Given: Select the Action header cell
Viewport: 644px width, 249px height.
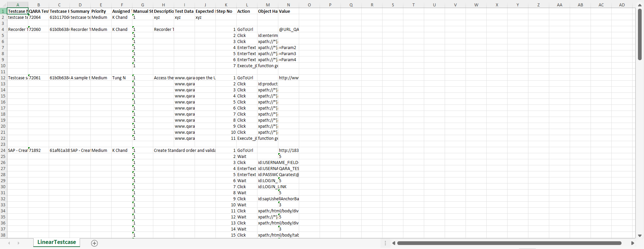Looking at the screenshot, I should point(247,11).
